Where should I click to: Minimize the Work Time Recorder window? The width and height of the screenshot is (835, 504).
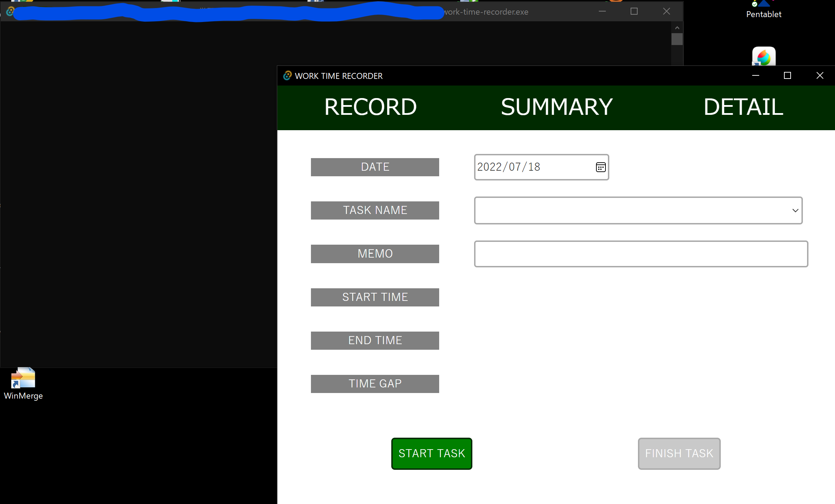756,76
